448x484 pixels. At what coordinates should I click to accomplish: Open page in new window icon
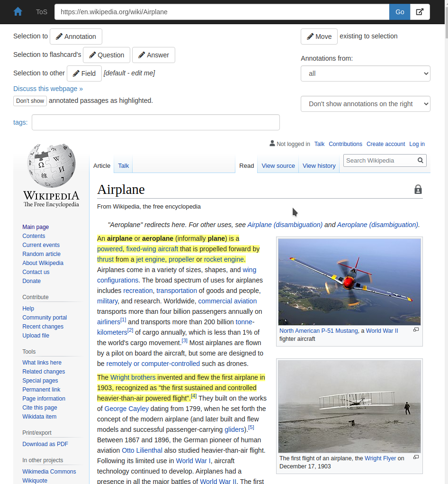[420, 12]
